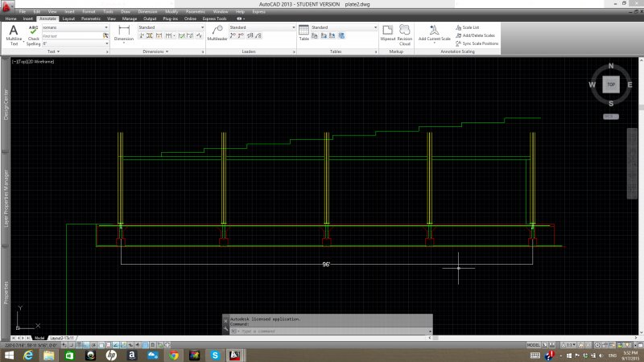Click the Find text search icon
This screenshot has width=644, height=362.
pyautogui.click(x=105, y=35)
